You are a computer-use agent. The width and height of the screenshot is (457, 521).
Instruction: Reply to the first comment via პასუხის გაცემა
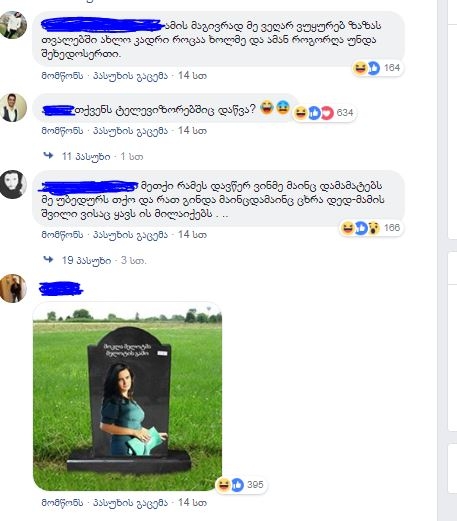tap(130, 76)
